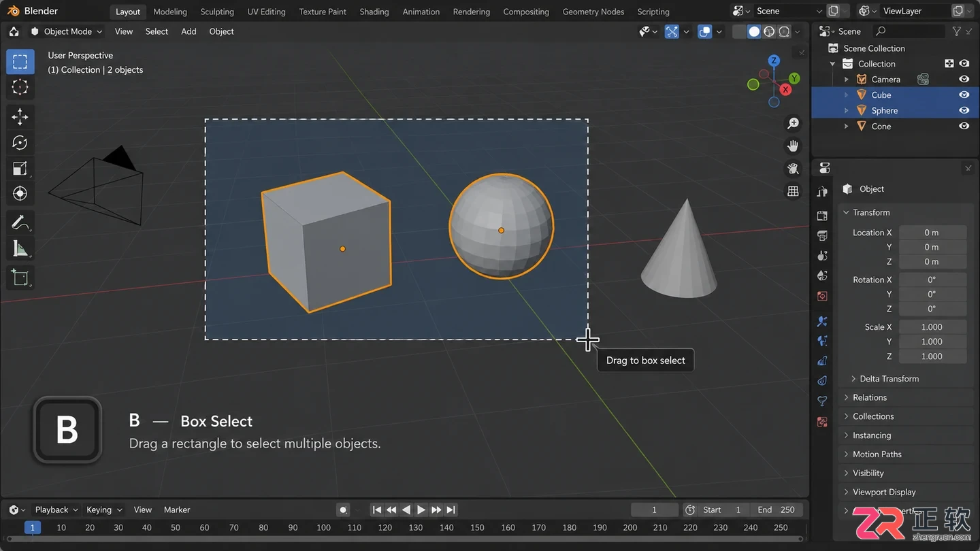The image size is (980, 551).
Task: Toggle the use preview range clock icon
Action: pos(690,510)
